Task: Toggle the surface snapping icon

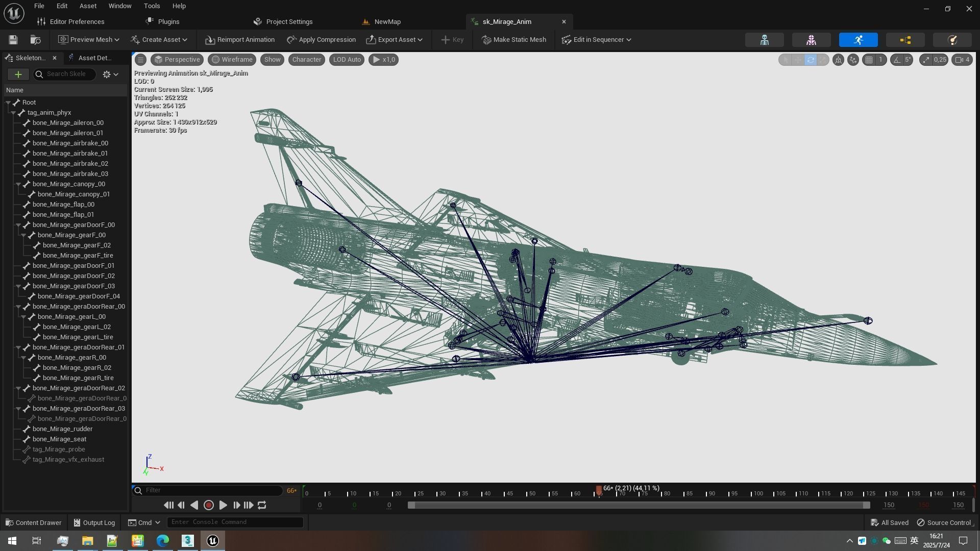Action: [853, 60]
